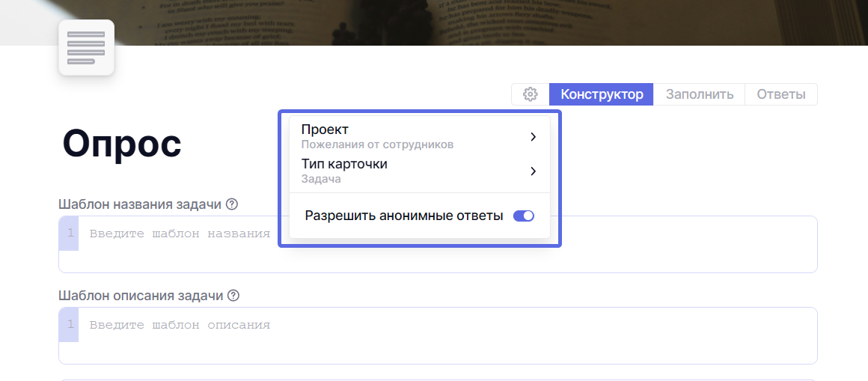Viewport: 868px width, 381px height.
Task: Click the Опрос form title
Action: [122, 142]
